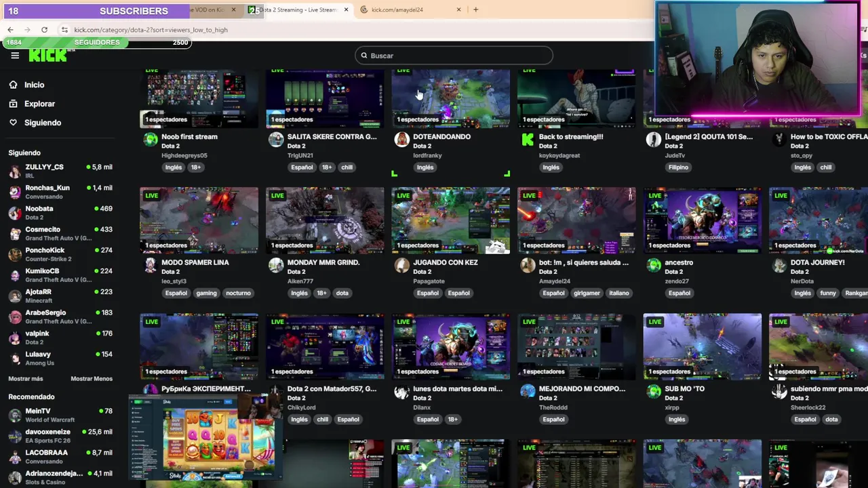Open Cosmecito channel in following list

coord(60,234)
